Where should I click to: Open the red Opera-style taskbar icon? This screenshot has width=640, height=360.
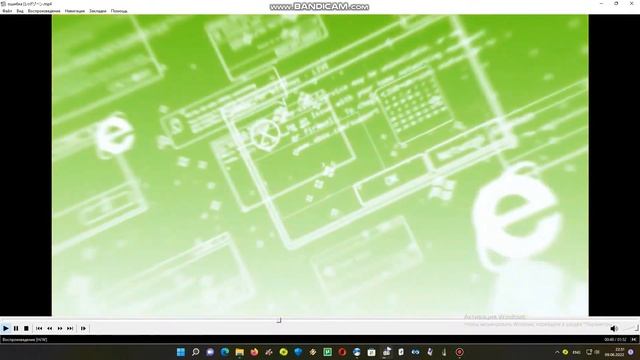342,352
